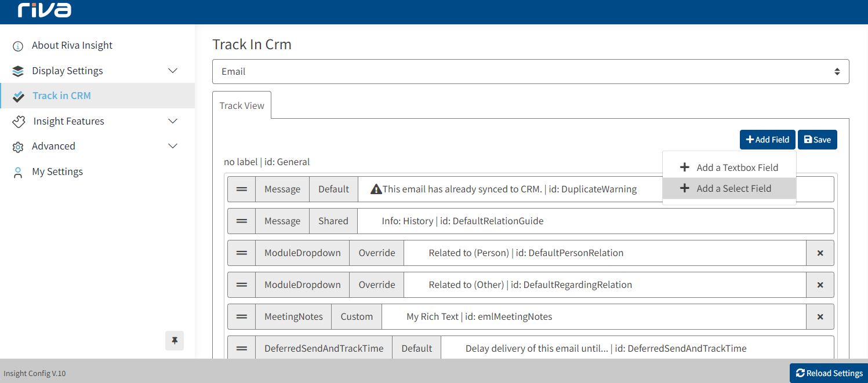Click the Riva logo in the header
The height and width of the screenshot is (383, 868).
pos(45,10)
